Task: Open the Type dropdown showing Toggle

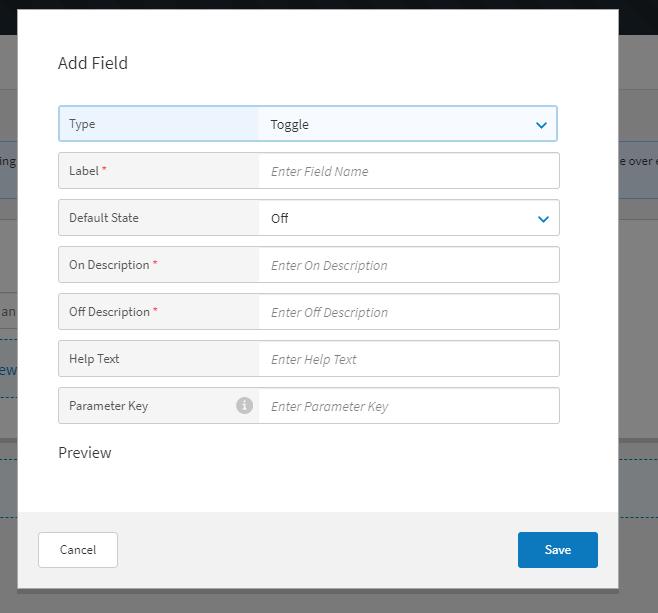Action: point(400,125)
